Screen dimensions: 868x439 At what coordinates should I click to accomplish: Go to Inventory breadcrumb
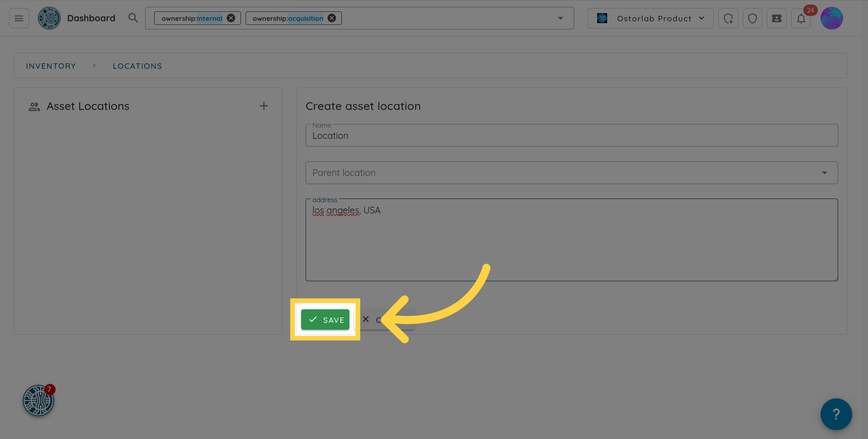51,66
